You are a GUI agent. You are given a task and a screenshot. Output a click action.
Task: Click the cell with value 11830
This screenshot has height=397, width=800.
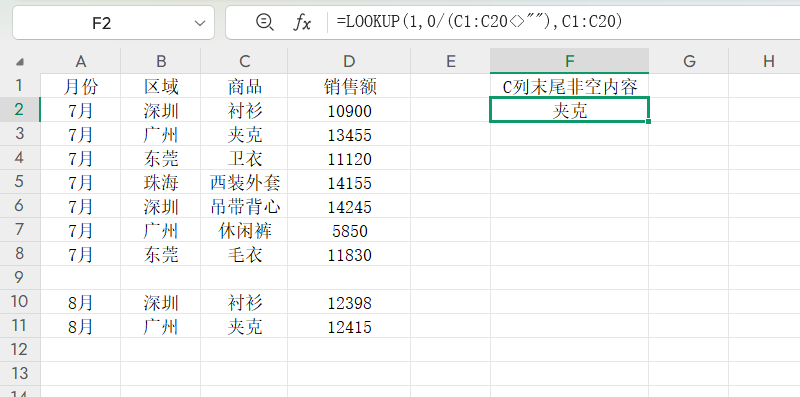(x=349, y=254)
